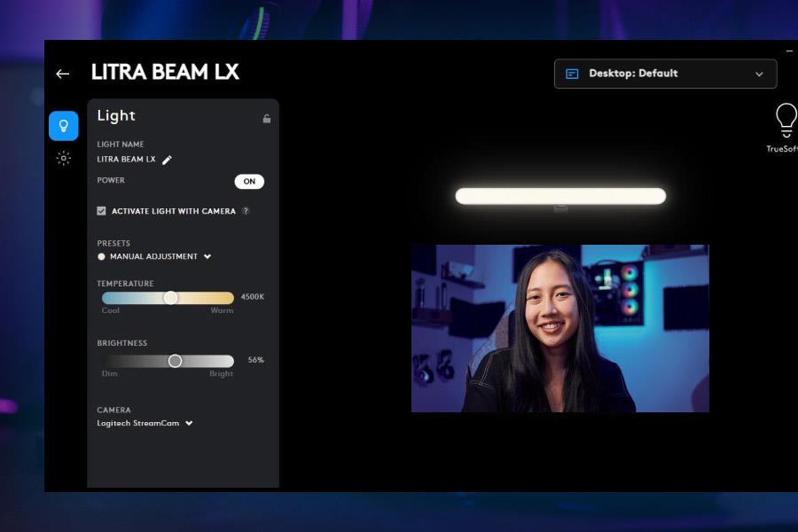Open the Desktop: Default profile dropdown
798x532 pixels.
click(x=665, y=74)
